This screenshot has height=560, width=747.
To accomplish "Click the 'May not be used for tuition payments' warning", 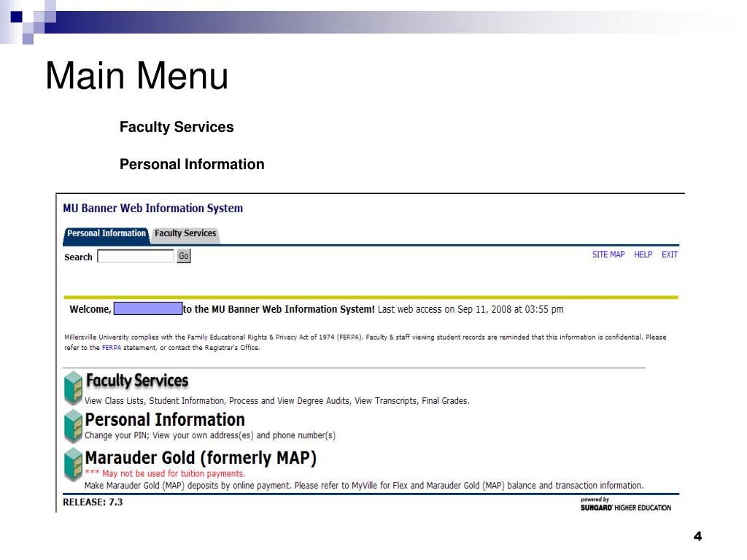I will pos(165,474).
